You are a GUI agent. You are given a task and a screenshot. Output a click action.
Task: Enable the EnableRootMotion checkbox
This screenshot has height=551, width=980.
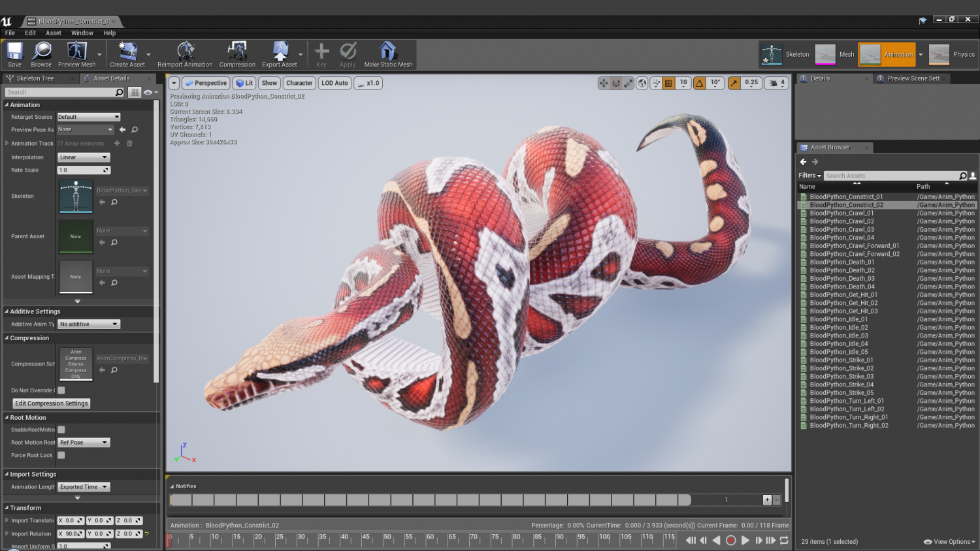[x=61, y=430]
